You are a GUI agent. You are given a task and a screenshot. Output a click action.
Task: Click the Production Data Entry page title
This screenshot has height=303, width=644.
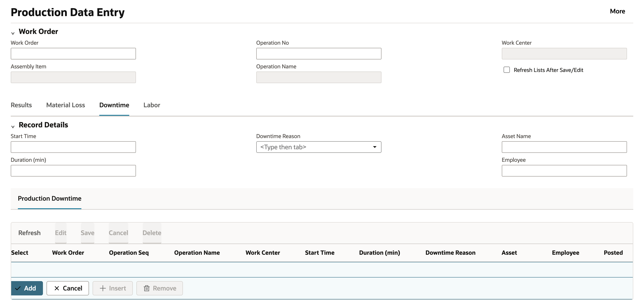click(68, 12)
